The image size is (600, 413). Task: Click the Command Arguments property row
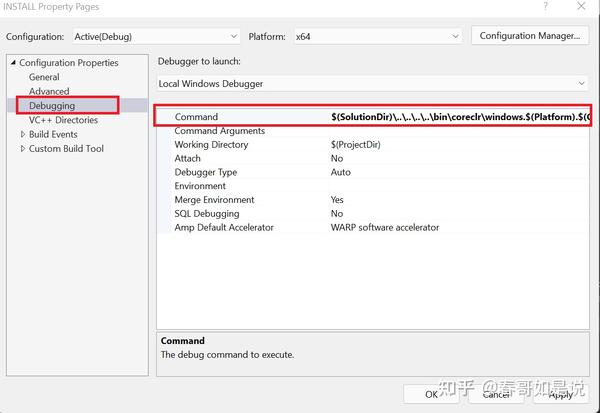point(220,131)
